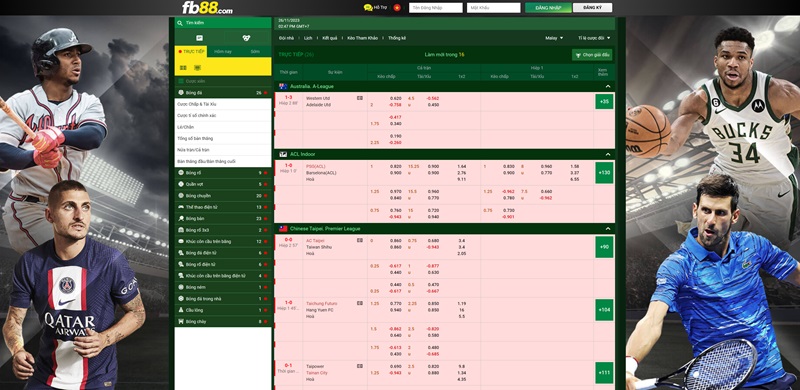The image size is (800, 390).
Task: Click the favorites heart-ball icon in sidebar
Action: coord(246,38)
